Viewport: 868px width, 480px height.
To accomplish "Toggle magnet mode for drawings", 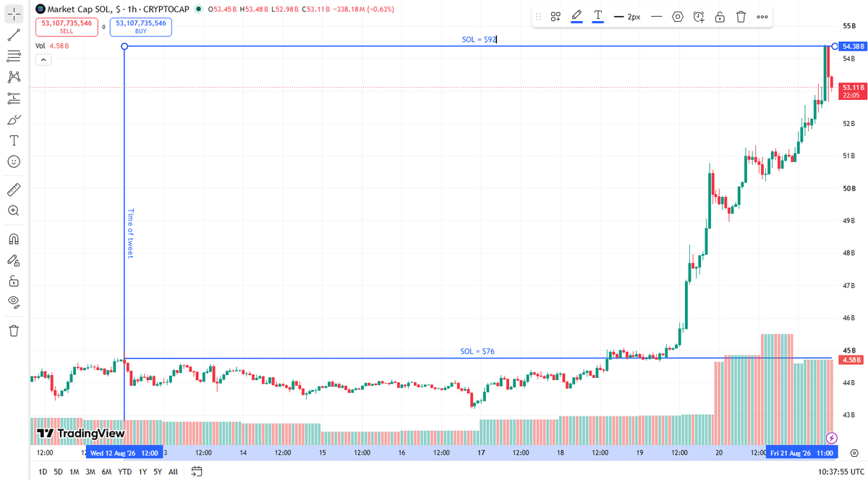I will click(14, 239).
